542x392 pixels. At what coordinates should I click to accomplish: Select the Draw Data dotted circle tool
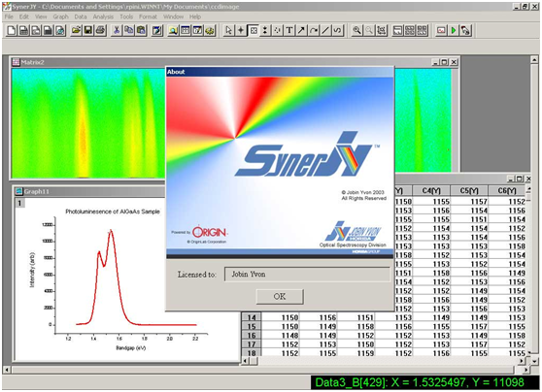point(277,31)
